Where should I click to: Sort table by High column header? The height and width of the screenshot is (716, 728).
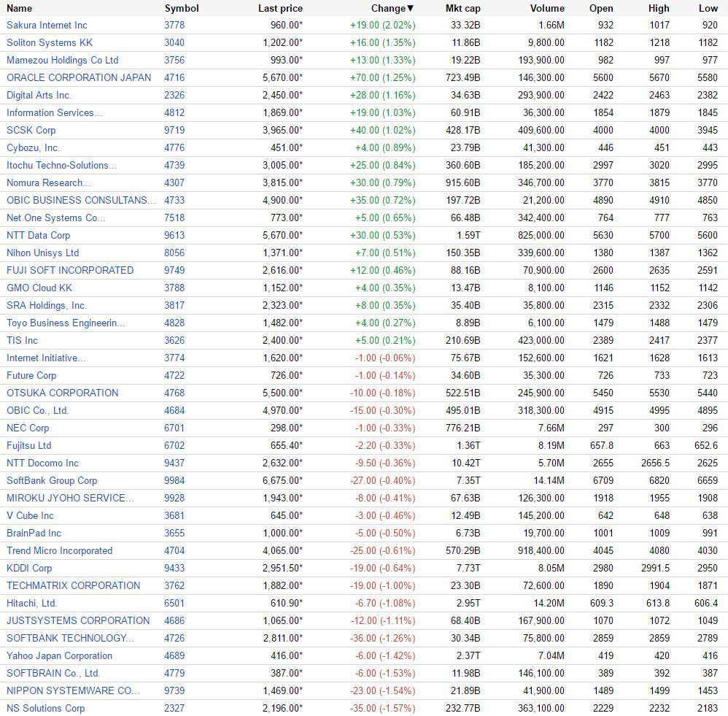[x=659, y=8]
